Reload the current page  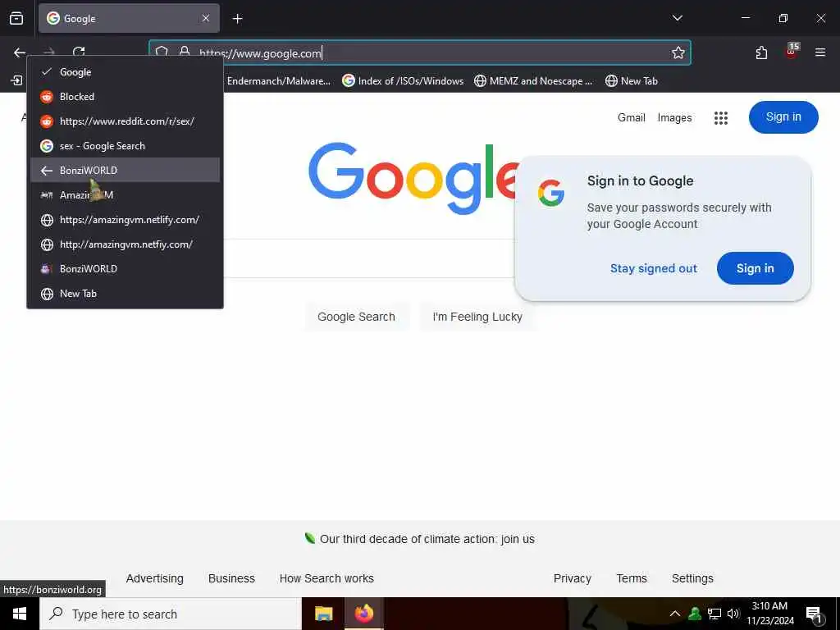pos(79,52)
